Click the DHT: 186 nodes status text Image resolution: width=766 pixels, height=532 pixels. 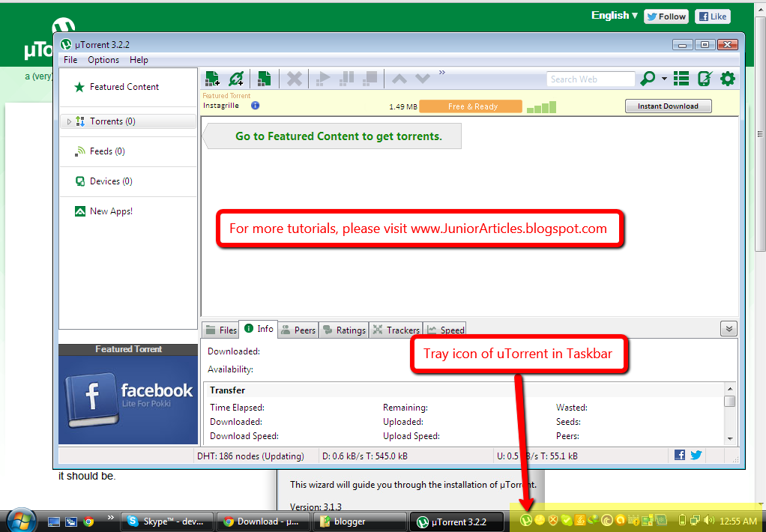(250, 456)
